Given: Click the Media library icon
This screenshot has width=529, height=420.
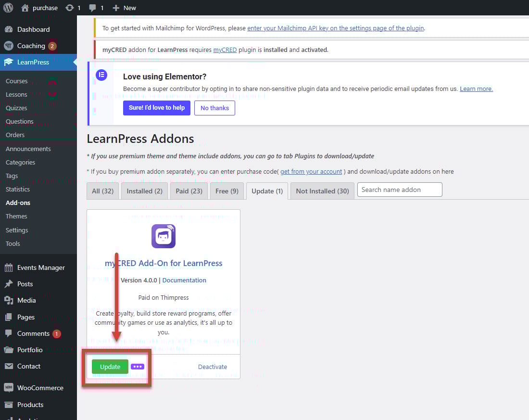Looking at the screenshot, I should point(9,300).
